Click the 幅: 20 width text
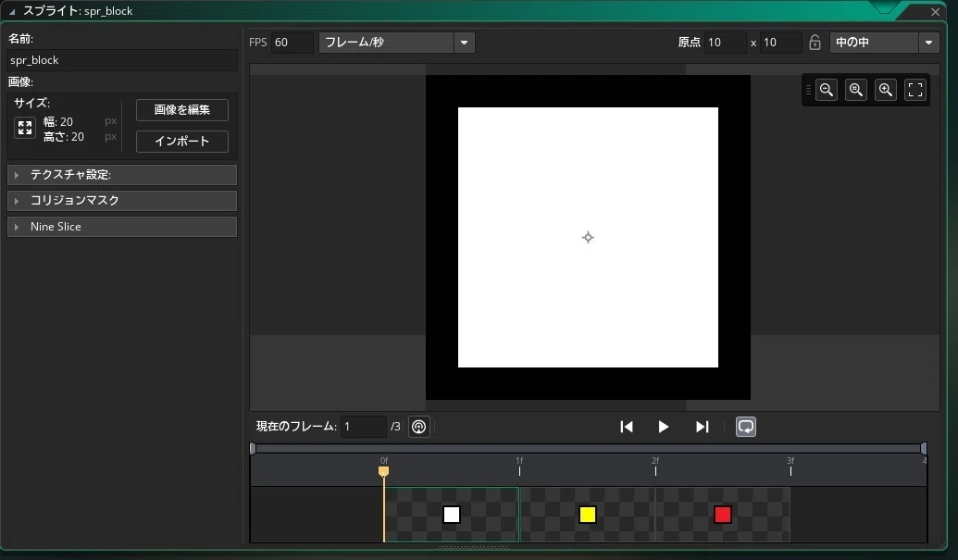958x560 pixels. click(58, 122)
